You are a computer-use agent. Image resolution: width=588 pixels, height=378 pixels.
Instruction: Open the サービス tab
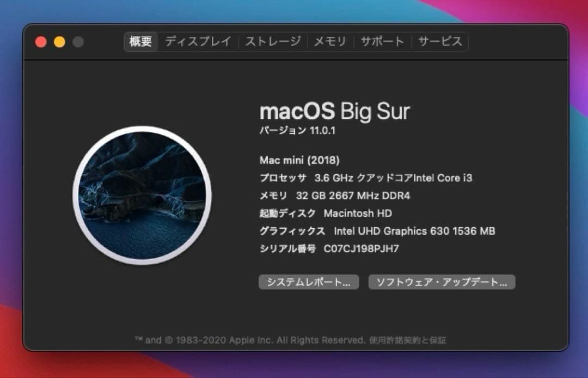click(440, 41)
